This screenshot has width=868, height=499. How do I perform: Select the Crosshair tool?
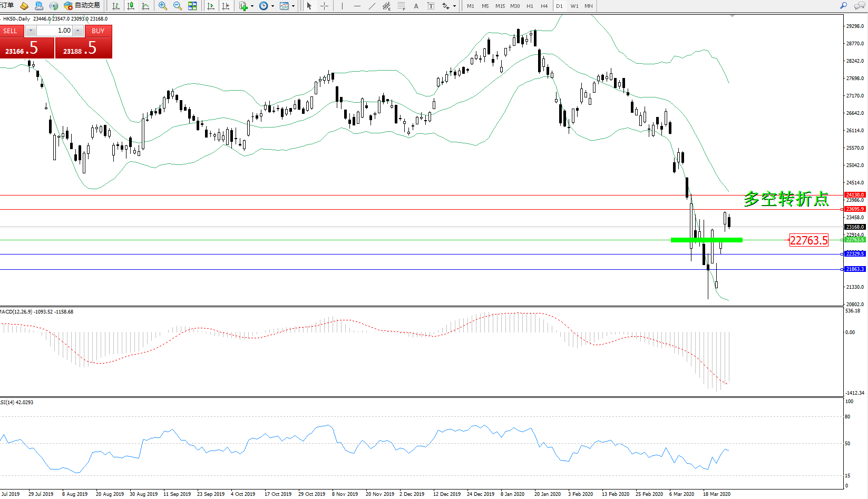pos(324,6)
